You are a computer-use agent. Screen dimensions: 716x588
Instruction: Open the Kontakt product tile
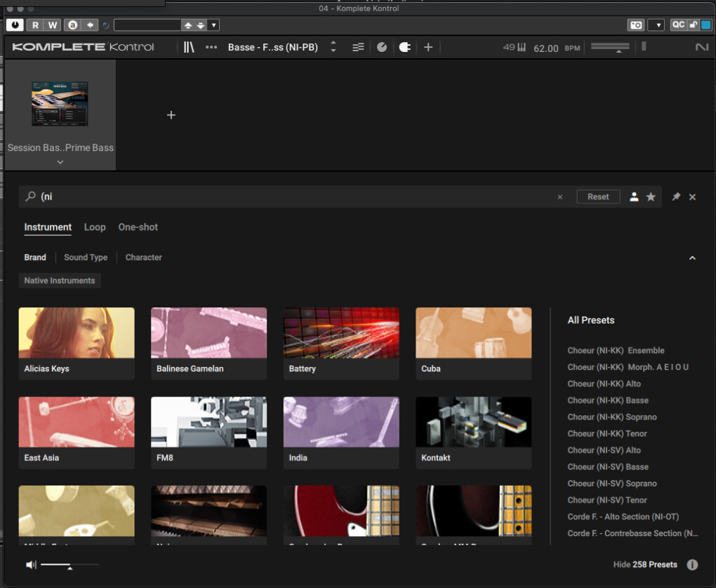(x=474, y=432)
